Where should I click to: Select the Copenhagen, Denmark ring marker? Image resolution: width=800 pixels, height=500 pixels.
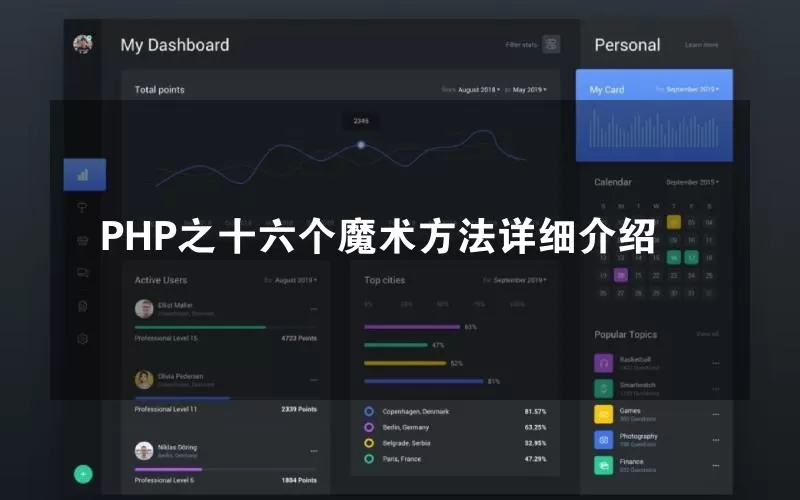[x=369, y=411]
